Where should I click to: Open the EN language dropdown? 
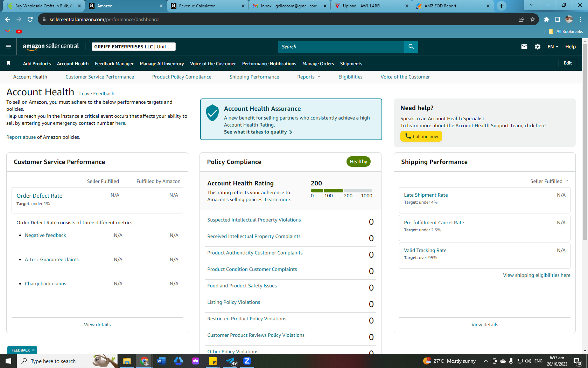click(553, 47)
